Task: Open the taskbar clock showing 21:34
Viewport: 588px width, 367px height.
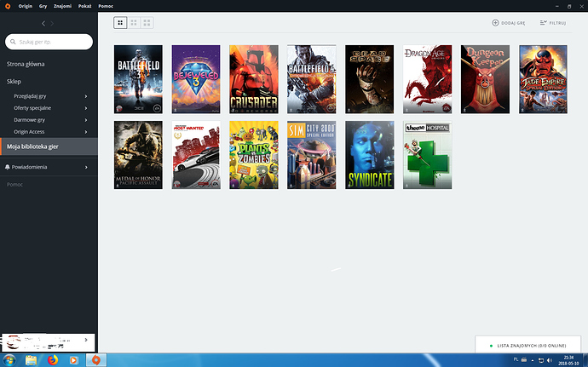Action: (568, 361)
